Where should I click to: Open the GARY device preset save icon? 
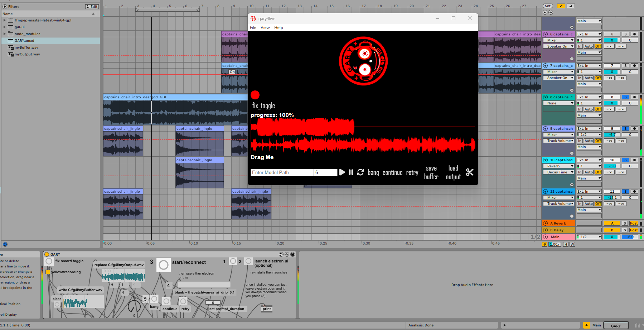[x=292, y=255]
